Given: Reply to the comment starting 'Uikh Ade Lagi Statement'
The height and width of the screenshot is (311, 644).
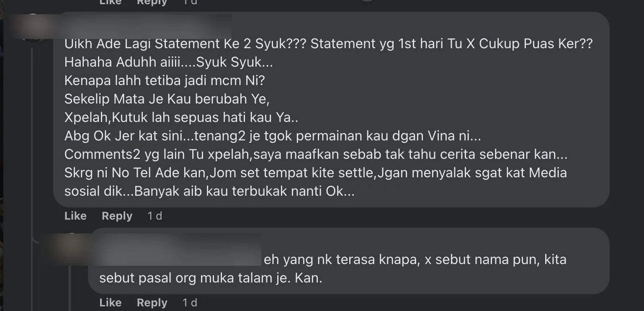Looking at the screenshot, I should [x=117, y=216].
